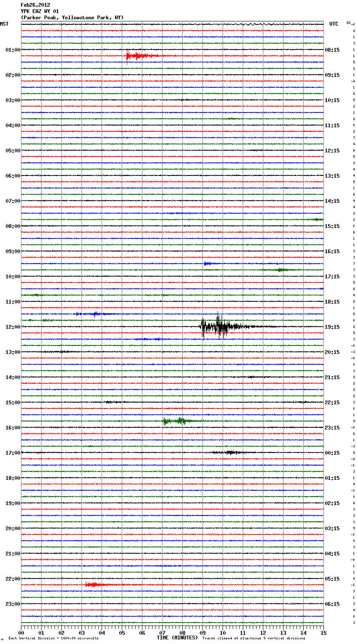357x644 pixels.
Task: Select the 06:00 MST time label
Action: coord(13,176)
